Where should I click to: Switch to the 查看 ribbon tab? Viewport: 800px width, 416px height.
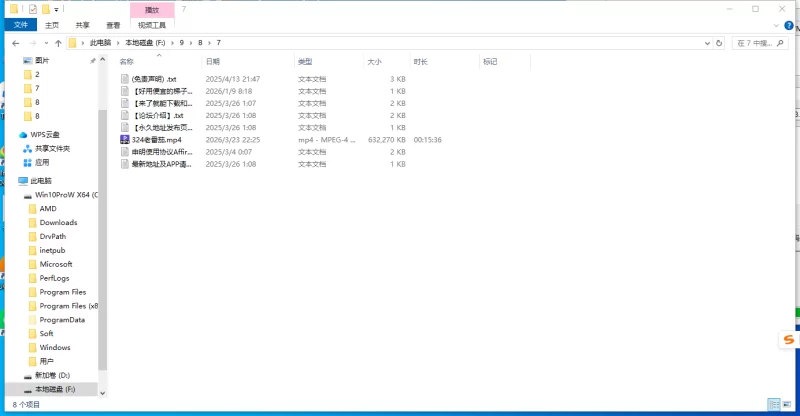coord(113,25)
